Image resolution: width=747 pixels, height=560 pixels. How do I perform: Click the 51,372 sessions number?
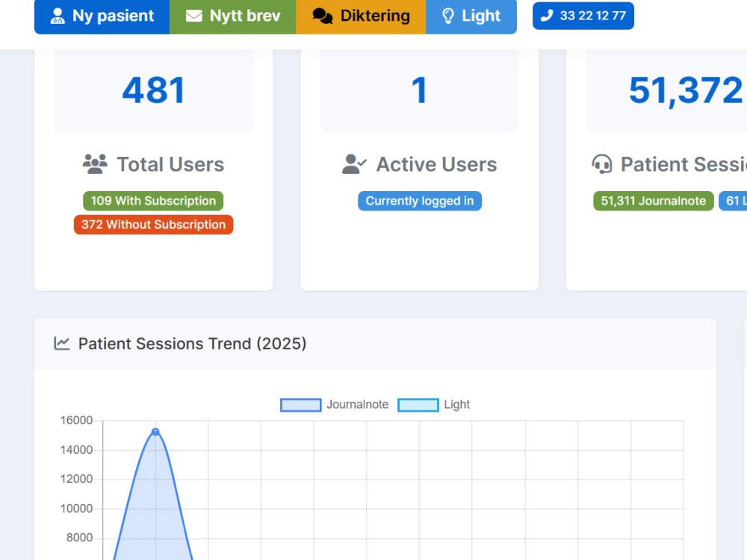tap(686, 90)
